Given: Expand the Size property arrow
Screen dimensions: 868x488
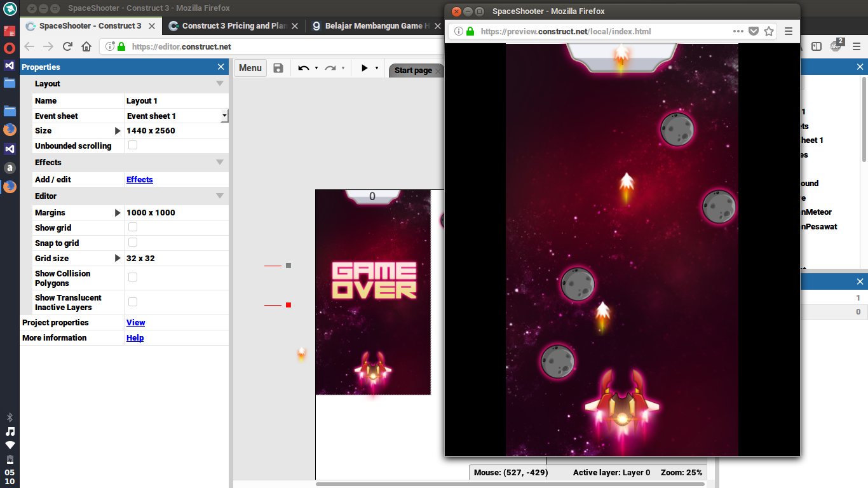Looking at the screenshot, I should point(118,131).
